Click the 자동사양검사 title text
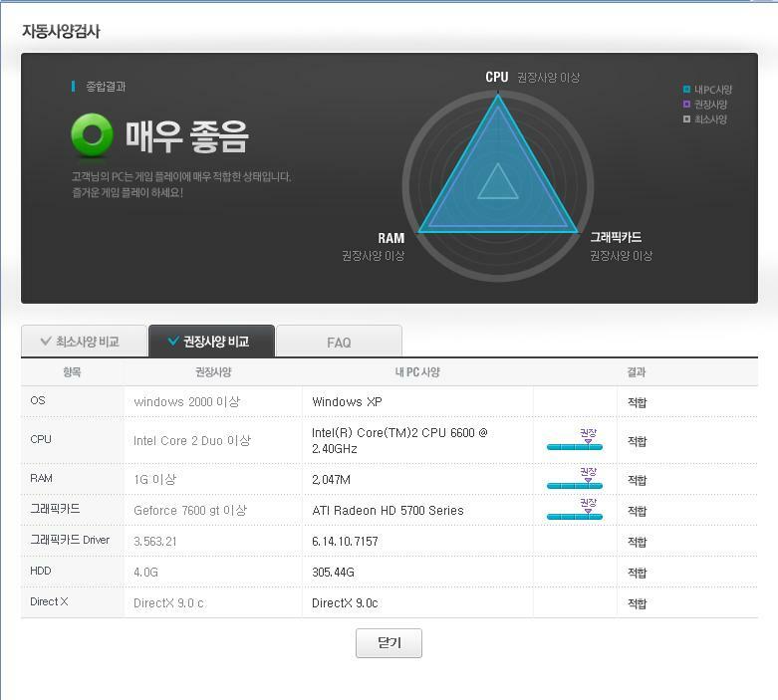The width and height of the screenshot is (778, 700). (x=61, y=31)
